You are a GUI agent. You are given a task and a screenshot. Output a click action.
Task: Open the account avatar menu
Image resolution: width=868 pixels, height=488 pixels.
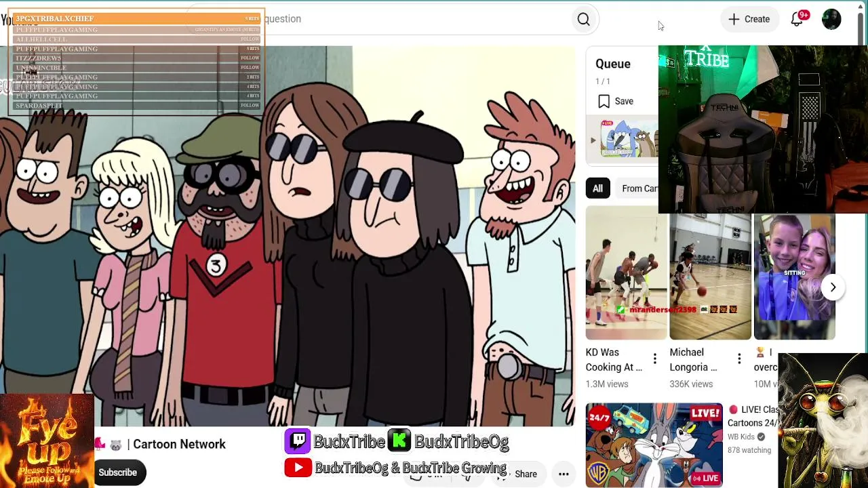tap(831, 19)
